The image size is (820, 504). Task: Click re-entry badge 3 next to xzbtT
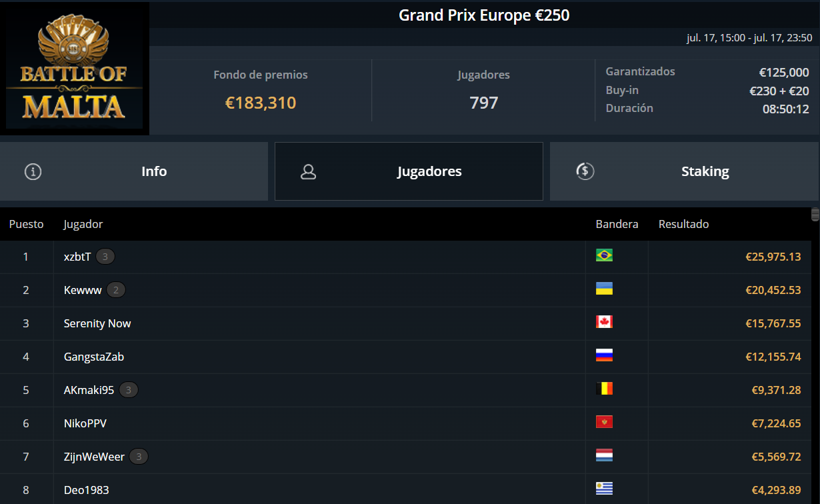tap(105, 257)
